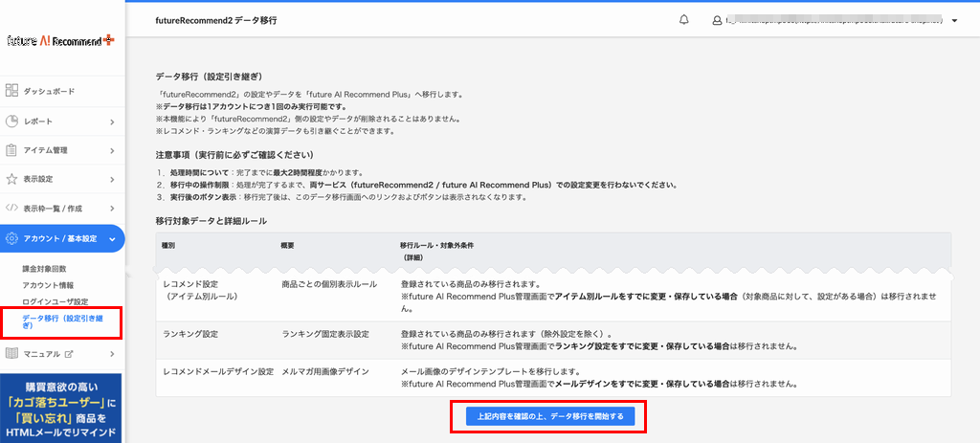The height and width of the screenshot is (443, 980).
Task: Click the 表示枠一覧 / 作成 code icon
Action: click(11, 208)
